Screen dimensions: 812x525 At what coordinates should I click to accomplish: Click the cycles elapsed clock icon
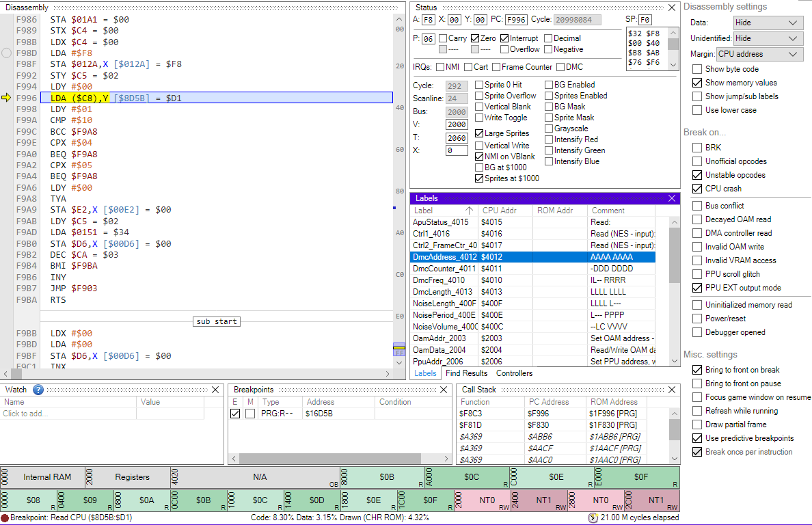coord(593,517)
